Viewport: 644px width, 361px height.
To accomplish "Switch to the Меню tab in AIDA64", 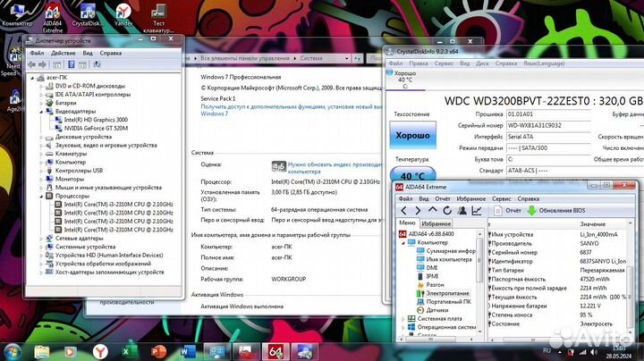I will click(x=407, y=222).
